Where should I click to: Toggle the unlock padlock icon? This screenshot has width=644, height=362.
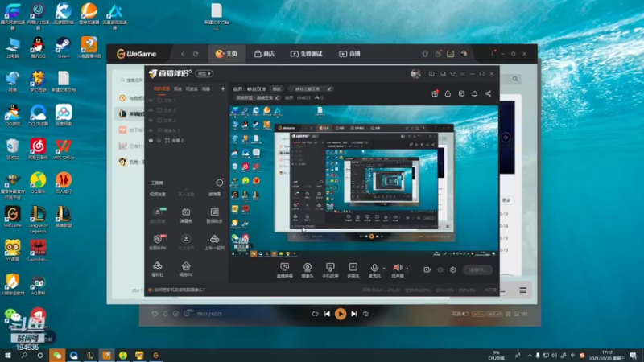click(x=448, y=93)
